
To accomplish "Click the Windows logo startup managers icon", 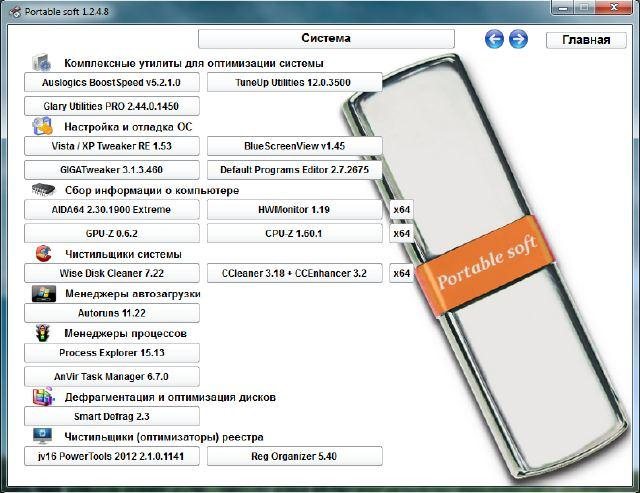I will (42, 294).
